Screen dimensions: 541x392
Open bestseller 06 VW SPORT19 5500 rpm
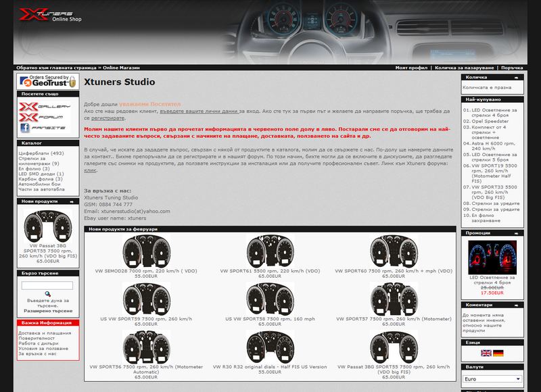[494, 174]
